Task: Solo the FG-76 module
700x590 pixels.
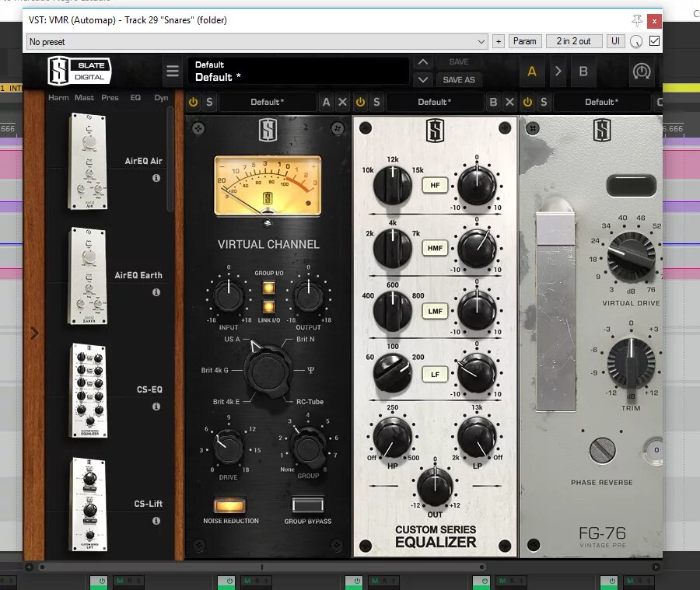Action: pyautogui.click(x=544, y=102)
